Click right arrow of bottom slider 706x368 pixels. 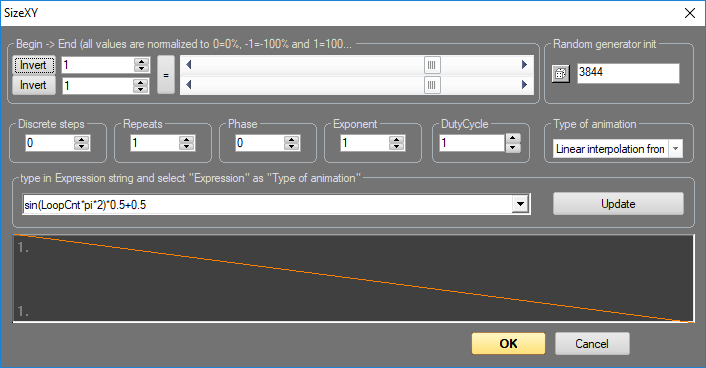[524, 85]
